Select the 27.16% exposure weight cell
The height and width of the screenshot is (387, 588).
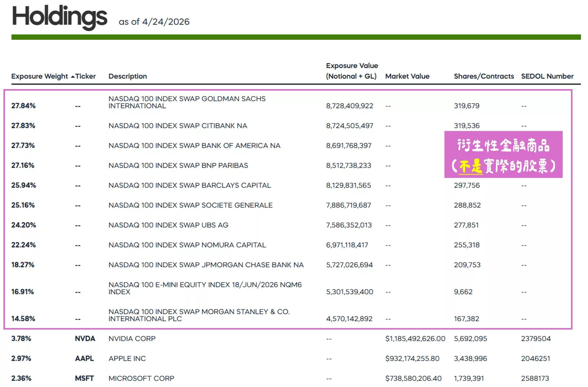point(23,165)
